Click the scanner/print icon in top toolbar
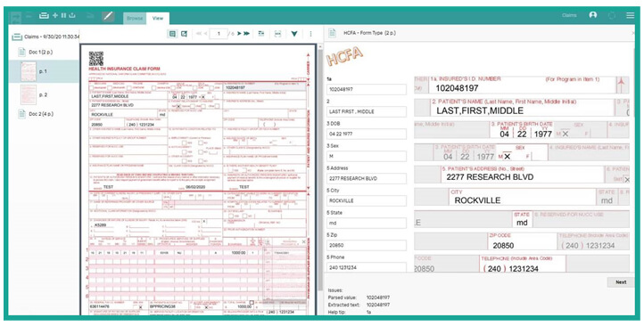 tap(44, 15)
